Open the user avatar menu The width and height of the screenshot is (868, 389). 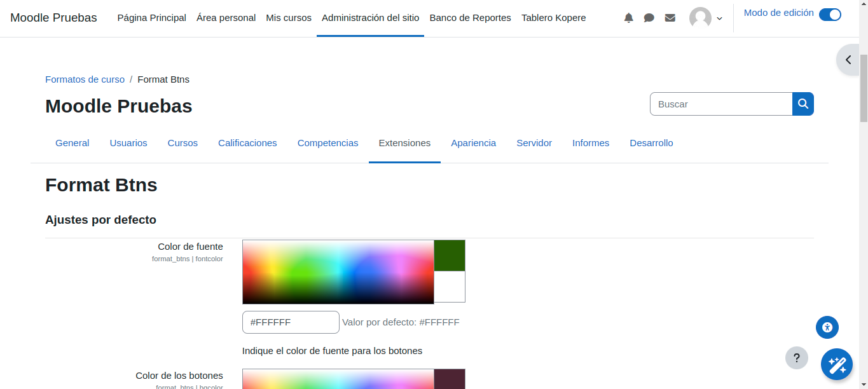coord(700,18)
